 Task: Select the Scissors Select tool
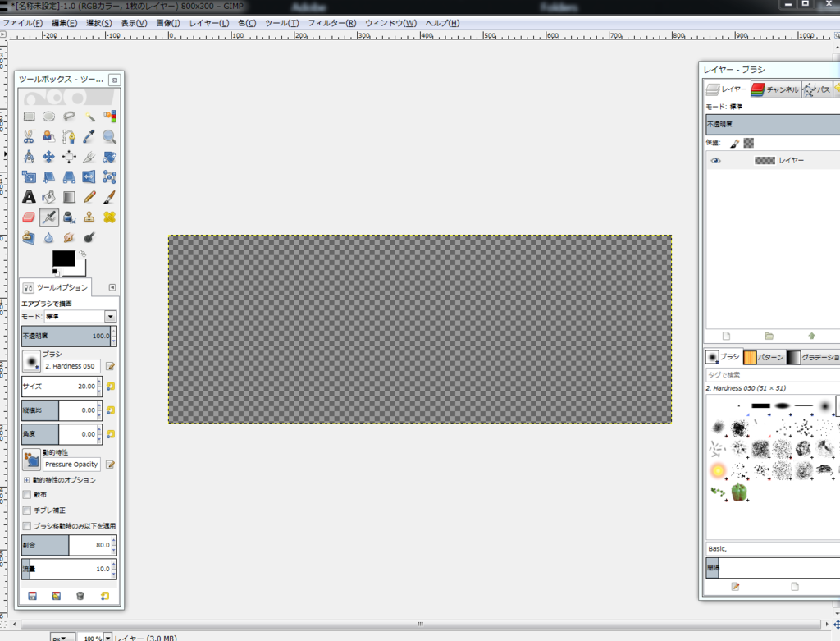pos(29,137)
